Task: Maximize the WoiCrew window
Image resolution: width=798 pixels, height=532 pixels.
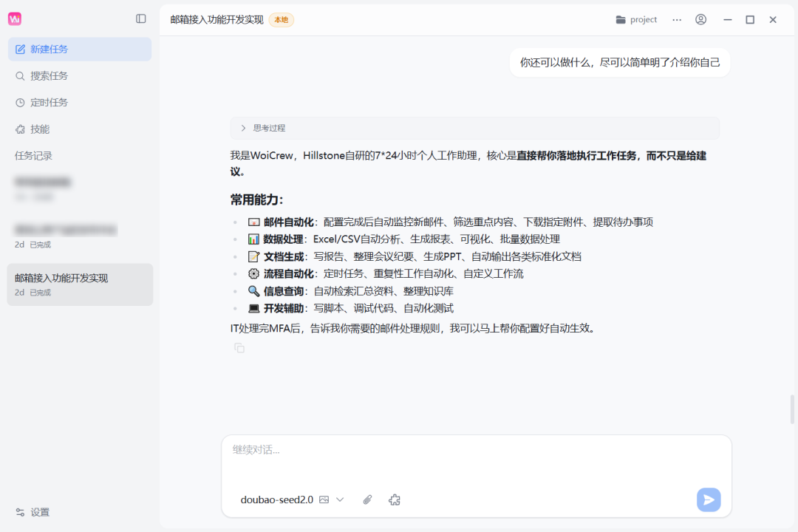Action: (750, 19)
